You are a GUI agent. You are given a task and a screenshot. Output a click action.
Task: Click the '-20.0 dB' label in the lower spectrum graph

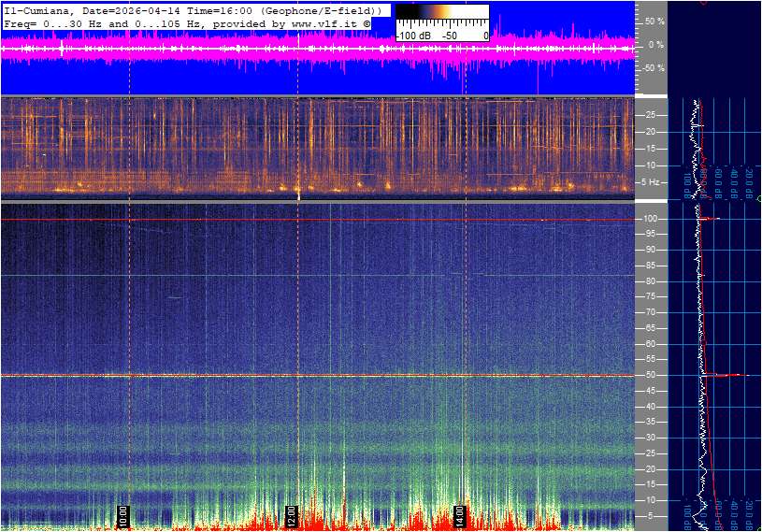click(x=751, y=516)
